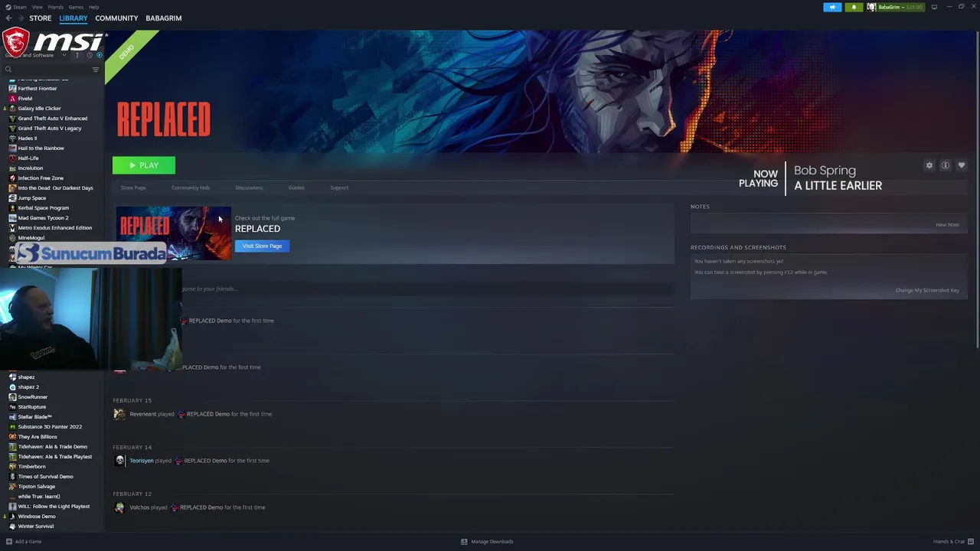Screen dimensions: 980x551
Task: Click the Half-Life game icon
Action: point(12,158)
